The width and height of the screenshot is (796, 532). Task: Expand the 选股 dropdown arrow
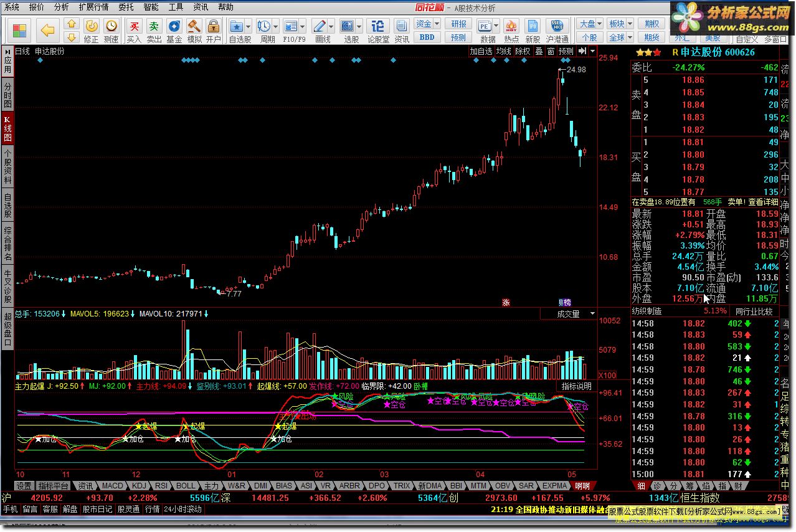359,26
